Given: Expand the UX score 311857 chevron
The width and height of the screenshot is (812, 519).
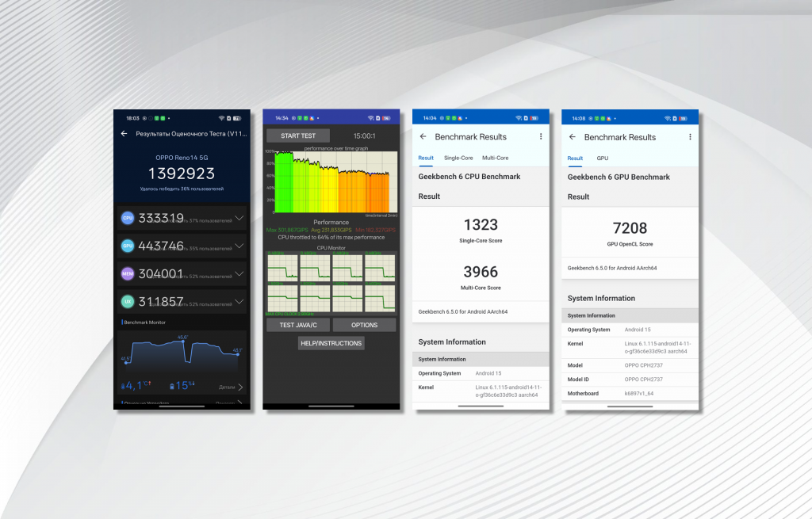Looking at the screenshot, I should pos(239,302).
